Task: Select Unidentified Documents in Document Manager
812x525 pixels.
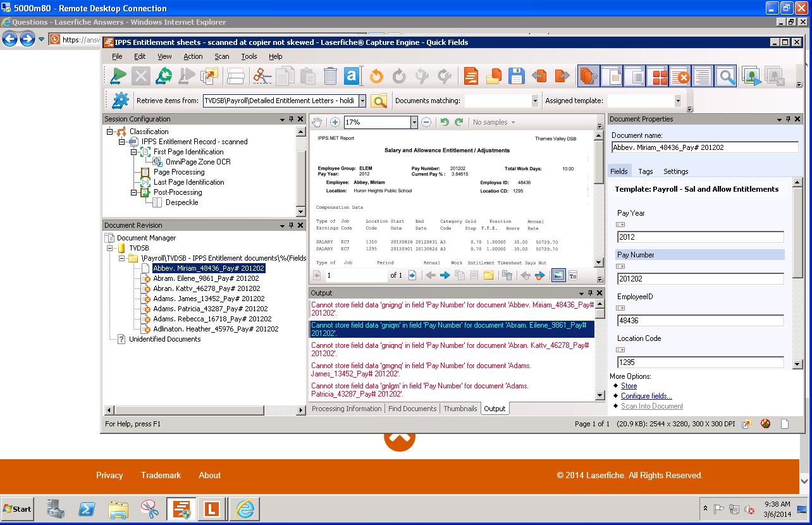Action: pos(164,339)
